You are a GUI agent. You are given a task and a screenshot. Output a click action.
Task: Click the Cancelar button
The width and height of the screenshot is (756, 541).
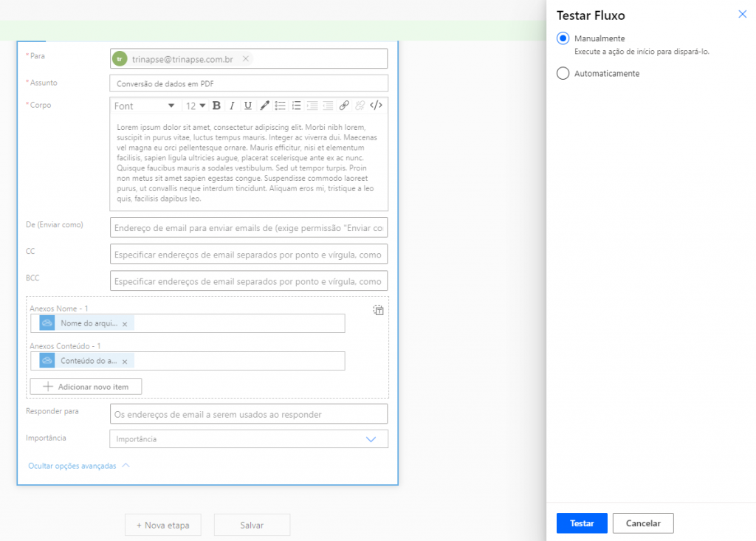click(643, 523)
